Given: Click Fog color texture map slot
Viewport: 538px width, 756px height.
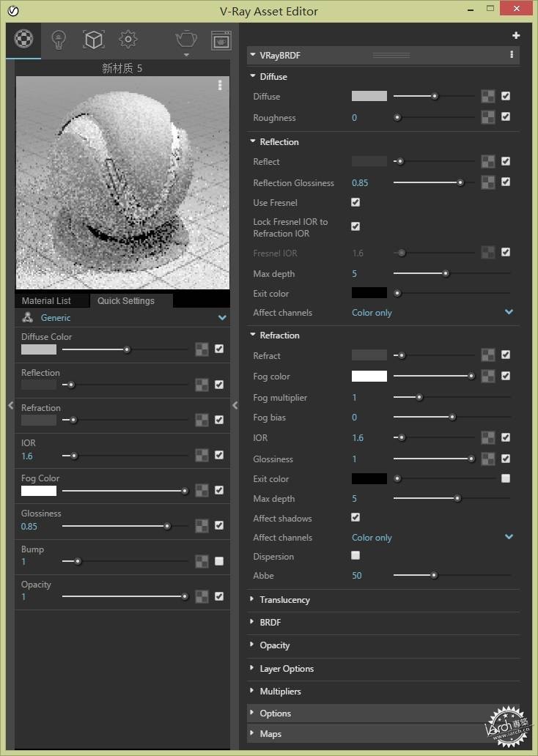Looking at the screenshot, I should (x=488, y=376).
